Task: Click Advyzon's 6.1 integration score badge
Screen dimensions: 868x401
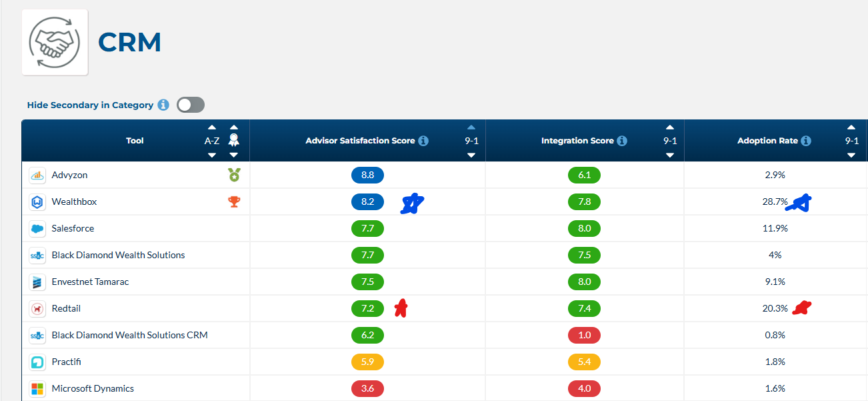Action: tap(585, 175)
